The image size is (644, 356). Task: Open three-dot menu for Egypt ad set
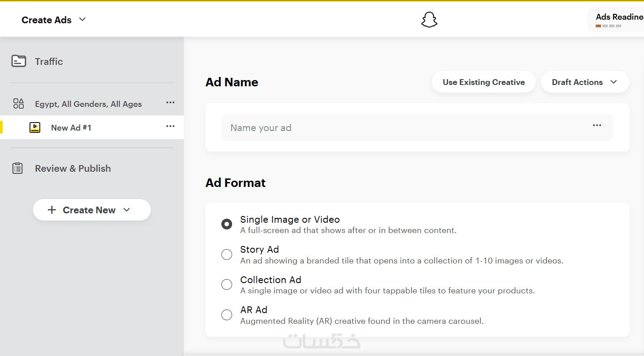[x=170, y=103]
